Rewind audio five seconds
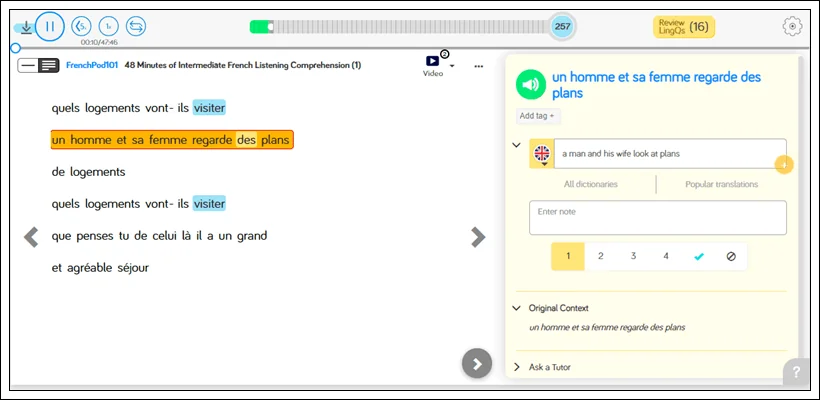820x400 pixels. point(82,26)
